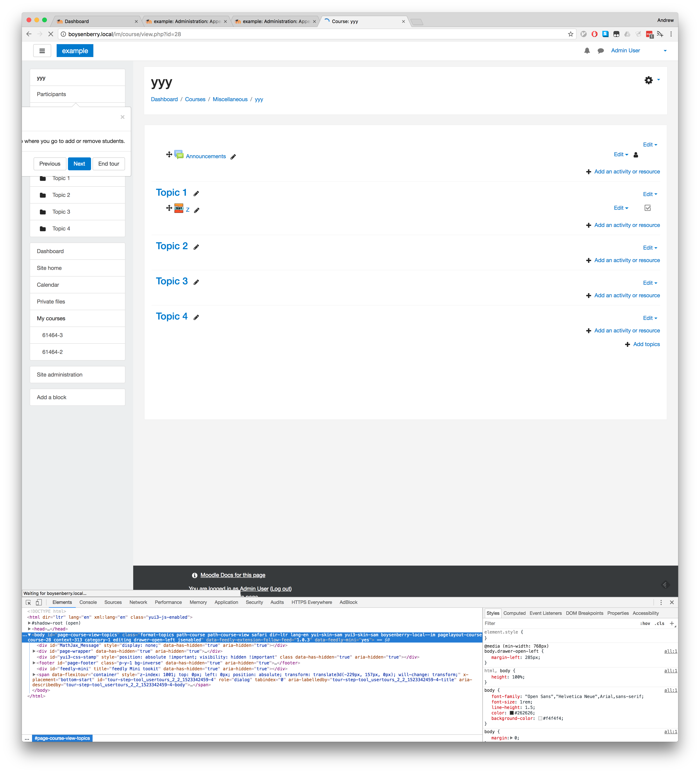Image resolution: width=700 pixels, height=773 pixels.
Task: Click the Next button in the tour
Action: pyautogui.click(x=79, y=164)
